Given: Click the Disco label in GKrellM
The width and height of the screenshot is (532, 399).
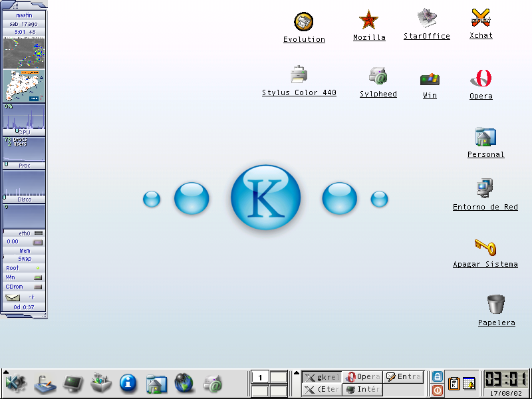Looking at the screenshot, I should [x=24, y=199].
